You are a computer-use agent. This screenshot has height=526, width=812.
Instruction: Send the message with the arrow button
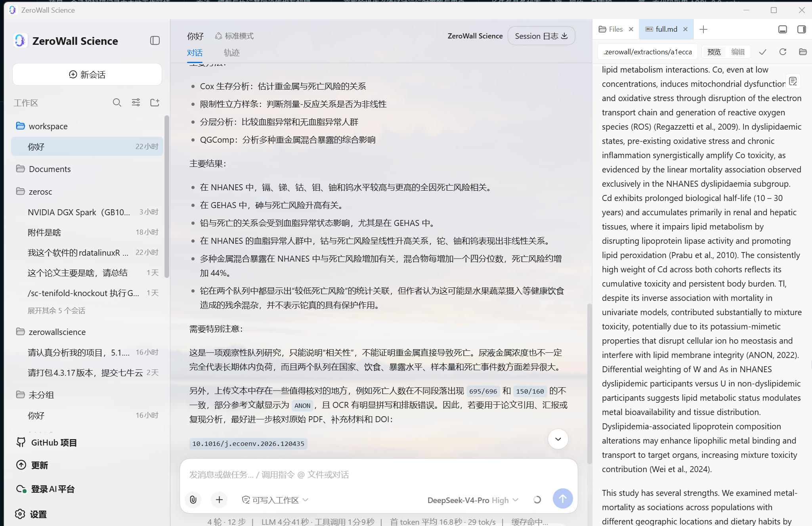click(563, 499)
